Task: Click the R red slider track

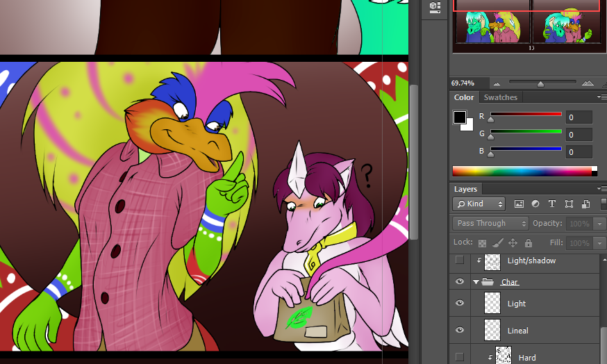Action: click(x=526, y=114)
